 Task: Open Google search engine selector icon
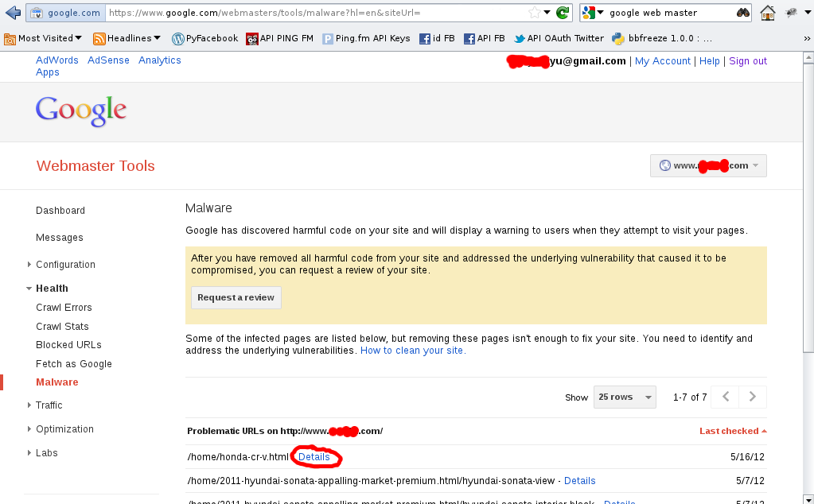592,13
